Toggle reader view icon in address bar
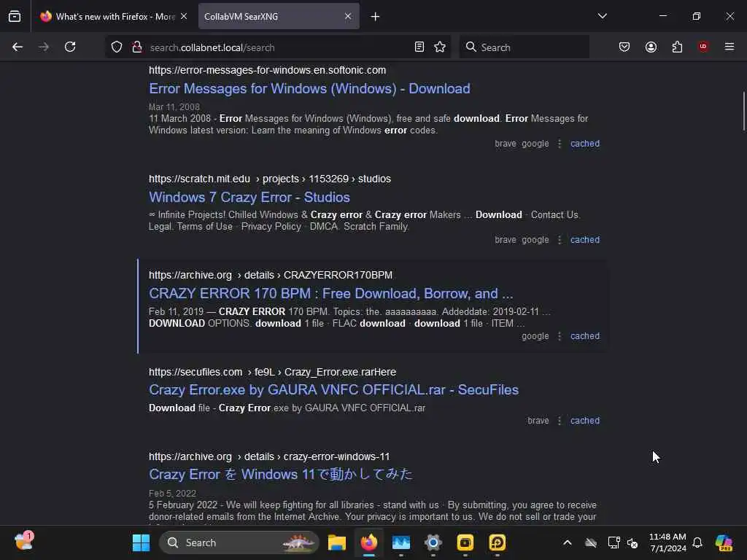The image size is (747, 560). [x=419, y=47]
